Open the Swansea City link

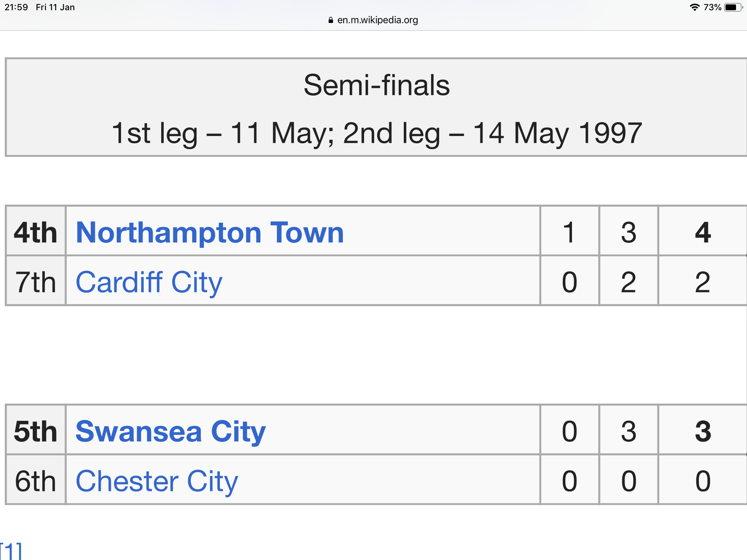[x=171, y=431]
